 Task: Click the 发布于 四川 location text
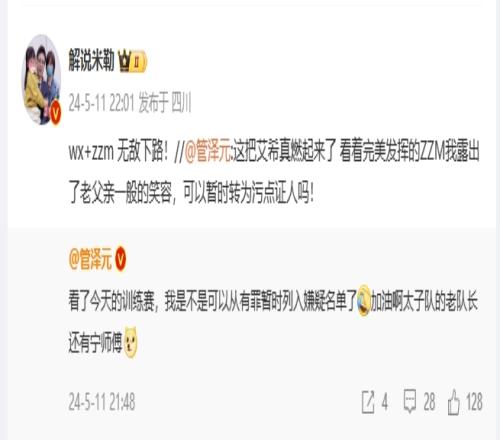pyautogui.click(x=165, y=103)
